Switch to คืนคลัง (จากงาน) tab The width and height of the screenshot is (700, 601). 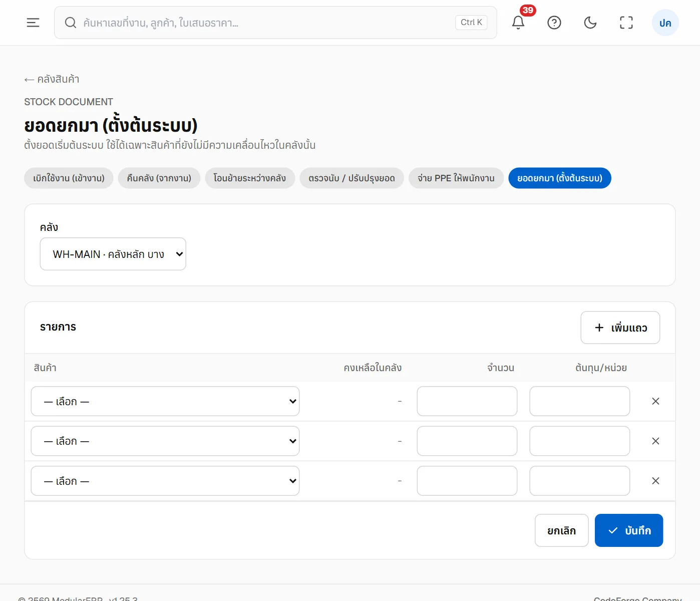(x=159, y=178)
